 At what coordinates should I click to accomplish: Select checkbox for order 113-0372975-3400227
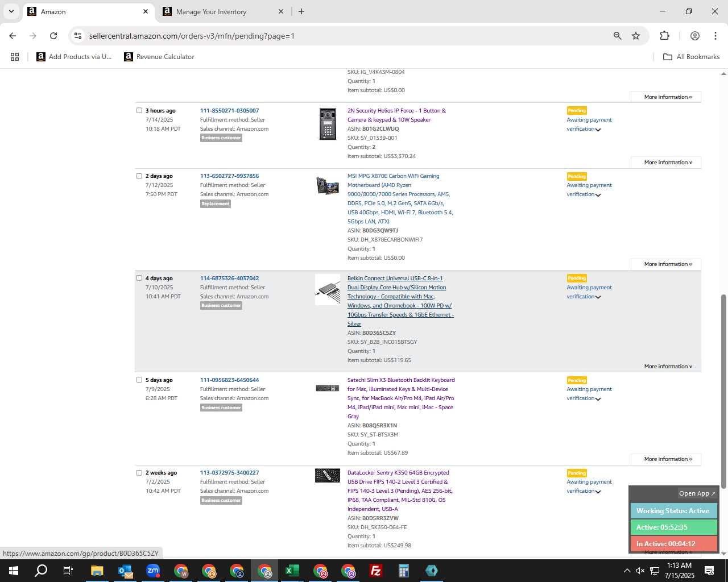pos(139,472)
